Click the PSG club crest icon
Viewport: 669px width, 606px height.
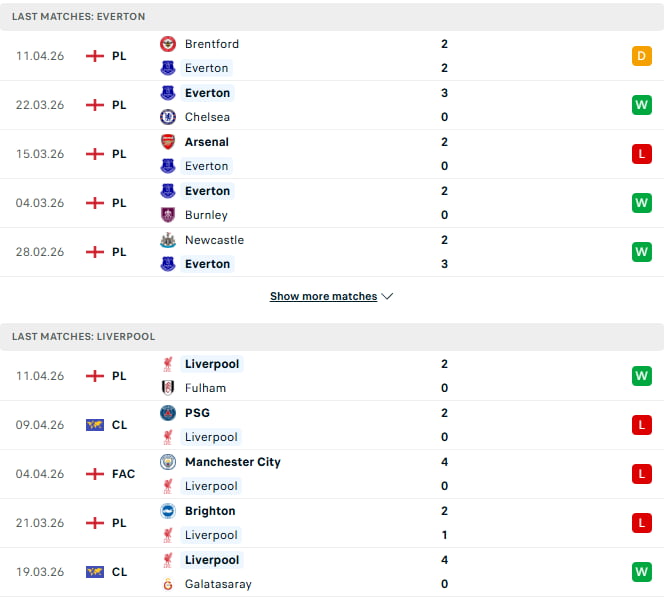(x=168, y=413)
